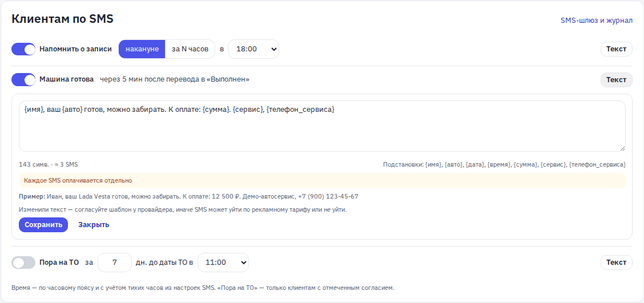Click the 'дн. до даты ТО в' label
This screenshot has width=644, height=303.
coord(164,262)
